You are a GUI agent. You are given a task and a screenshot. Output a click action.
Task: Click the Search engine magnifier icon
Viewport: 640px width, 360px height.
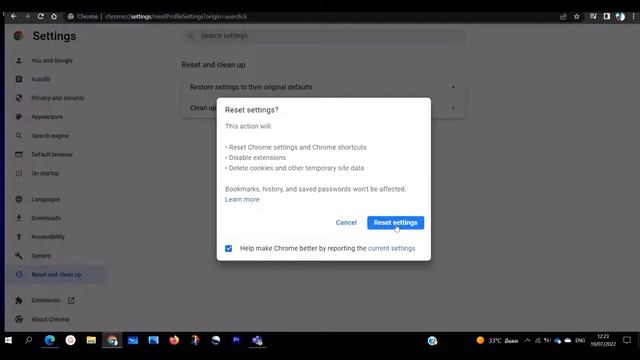[19, 136]
